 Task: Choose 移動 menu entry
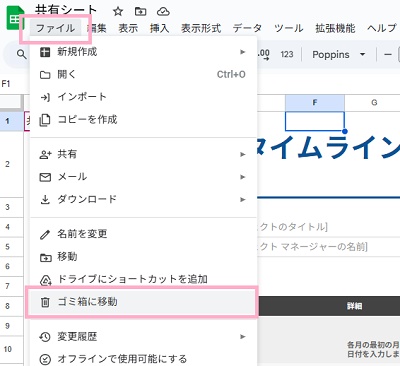[144, 257]
